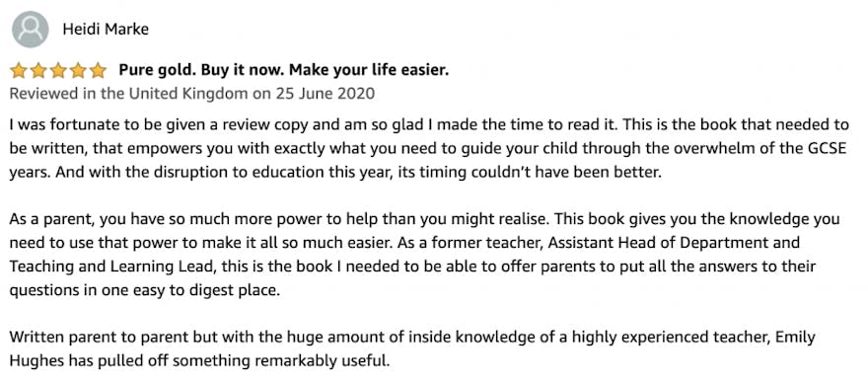
Task: Click the word 'Hughes' in the last paragraph
Action: pos(36,361)
